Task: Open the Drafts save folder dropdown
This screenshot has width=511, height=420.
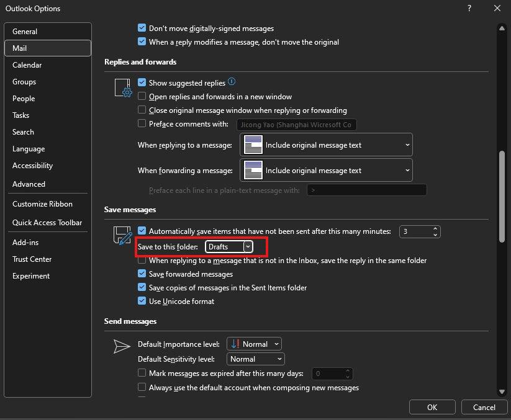Action: (247, 246)
